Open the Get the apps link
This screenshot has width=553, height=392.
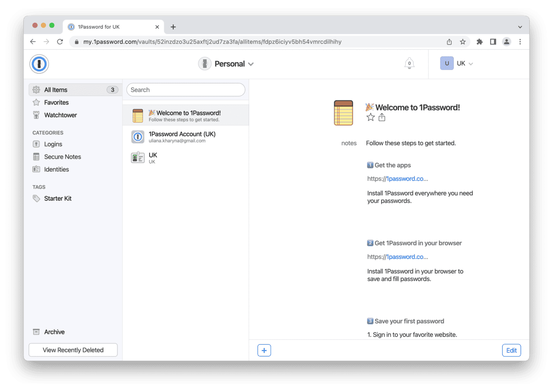(397, 179)
